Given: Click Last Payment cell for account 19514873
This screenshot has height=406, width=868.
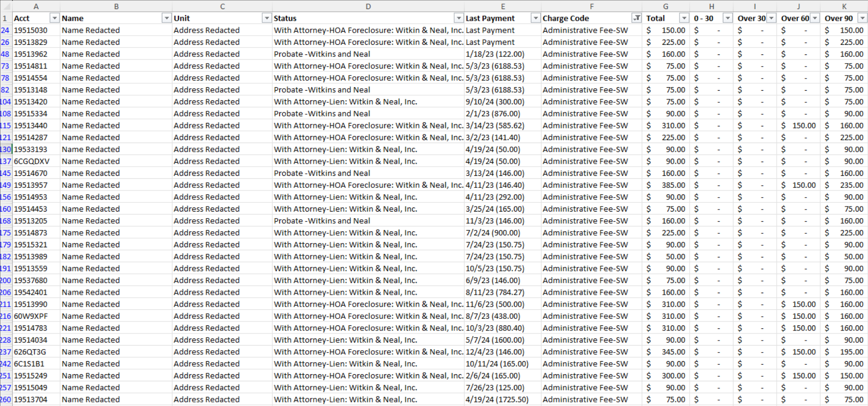Looking at the screenshot, I should [x=503, y=233].
